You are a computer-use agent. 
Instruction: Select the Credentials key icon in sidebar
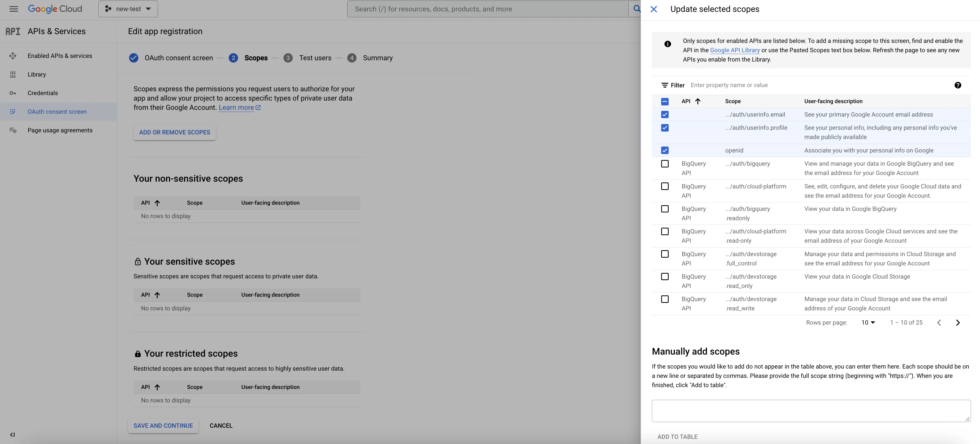[x=13, y=93]
